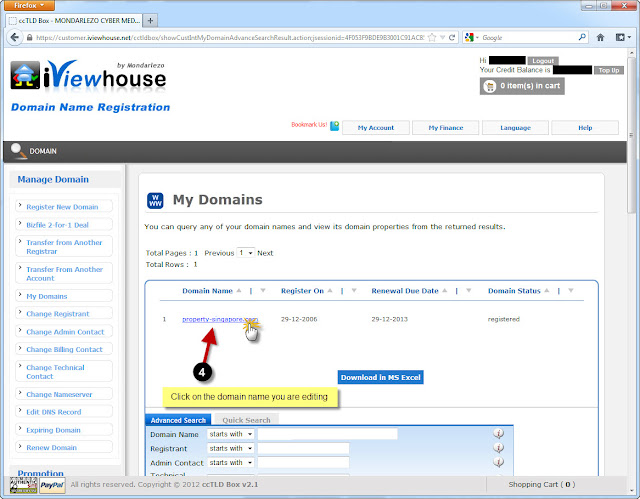This screenshot has width=640, height=499.
Task: Open Domain Name 'starts with' dropdown
Action: pyautogui.click(x=231, y=434)
